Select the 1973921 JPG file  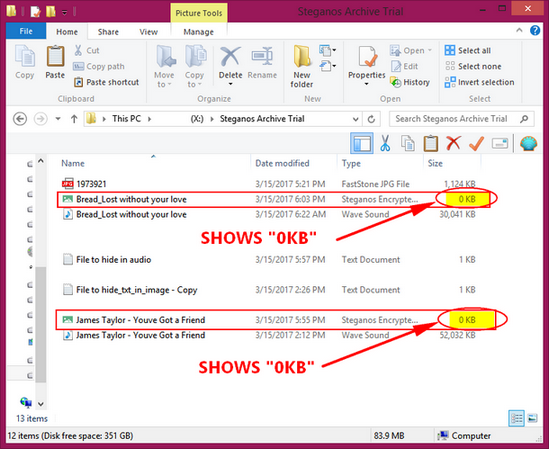269,184
